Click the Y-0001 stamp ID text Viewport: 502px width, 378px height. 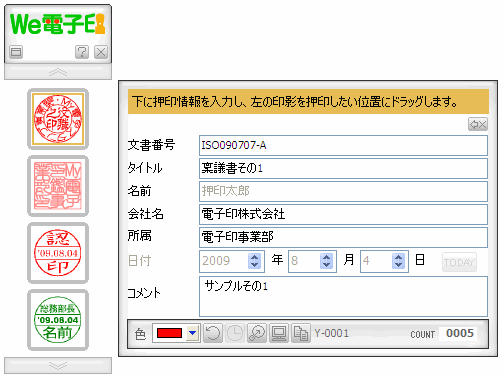[x=332, y=333]
